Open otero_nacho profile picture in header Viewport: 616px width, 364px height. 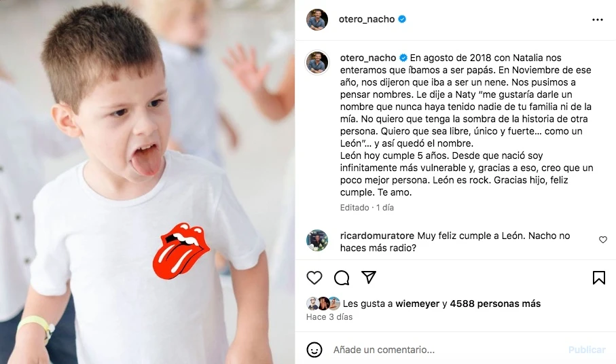tap(317, 19)
